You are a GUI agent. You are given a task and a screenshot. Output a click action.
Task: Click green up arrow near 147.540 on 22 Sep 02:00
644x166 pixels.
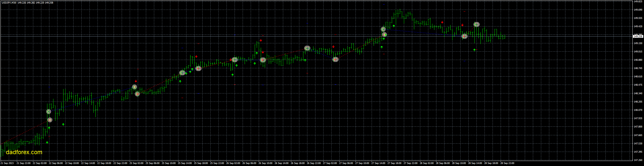point(47,143)
